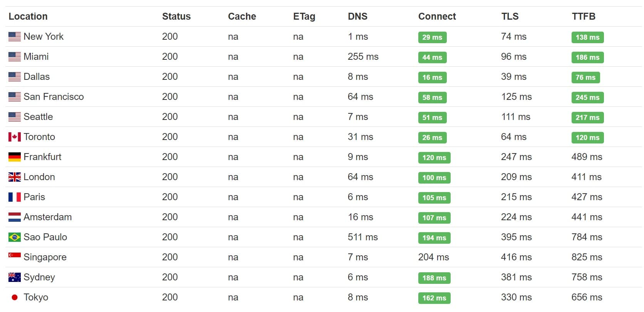Click the TTFB column header

pyautogui.click(x=584, y=17)
